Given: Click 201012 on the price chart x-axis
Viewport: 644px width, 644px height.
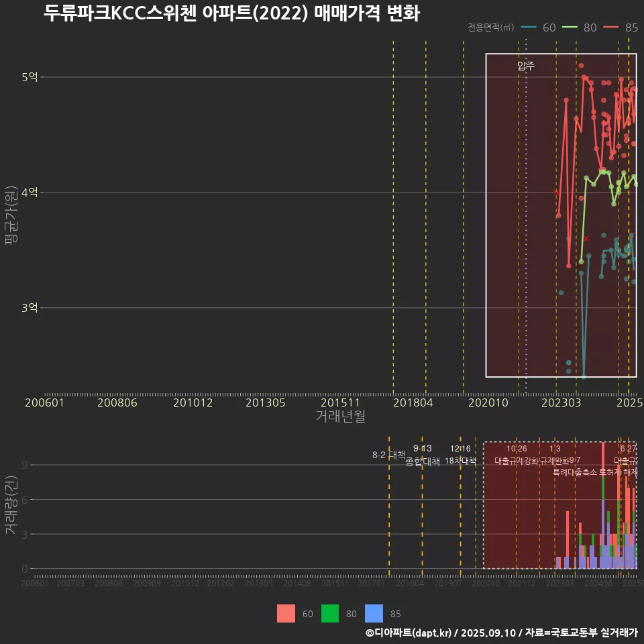Looking at the screenshot, I should tap(193, 402).
